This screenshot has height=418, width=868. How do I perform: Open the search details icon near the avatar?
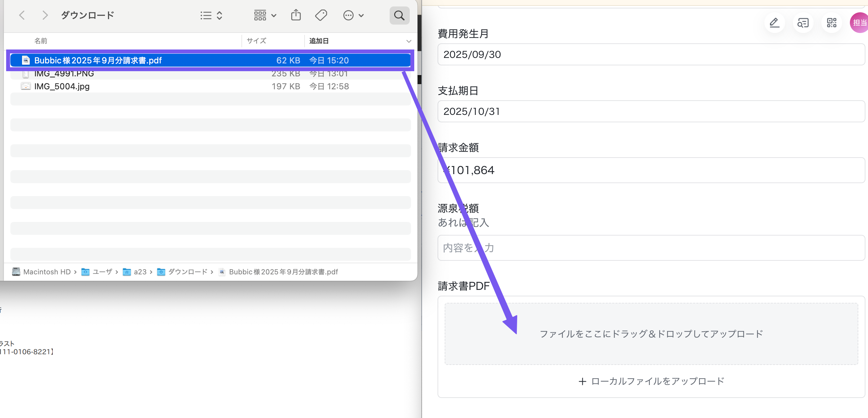[x=803, y=23]
